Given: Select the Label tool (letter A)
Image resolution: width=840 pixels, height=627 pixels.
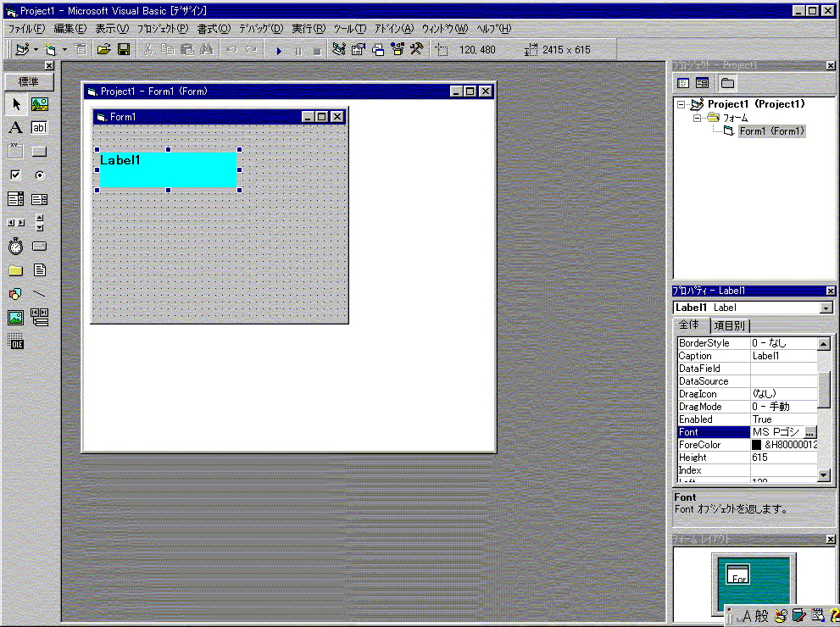Looking at the screenshot, I should click(15, 128).
